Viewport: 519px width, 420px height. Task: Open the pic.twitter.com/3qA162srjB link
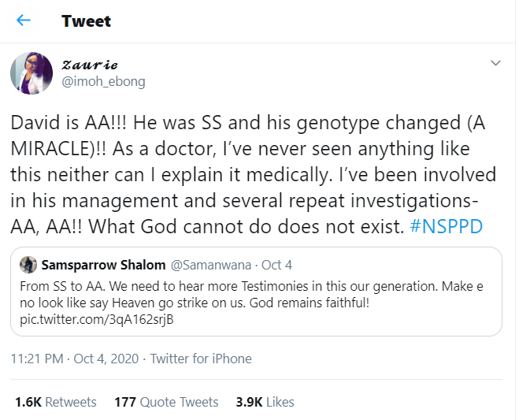tap(97, 320)
